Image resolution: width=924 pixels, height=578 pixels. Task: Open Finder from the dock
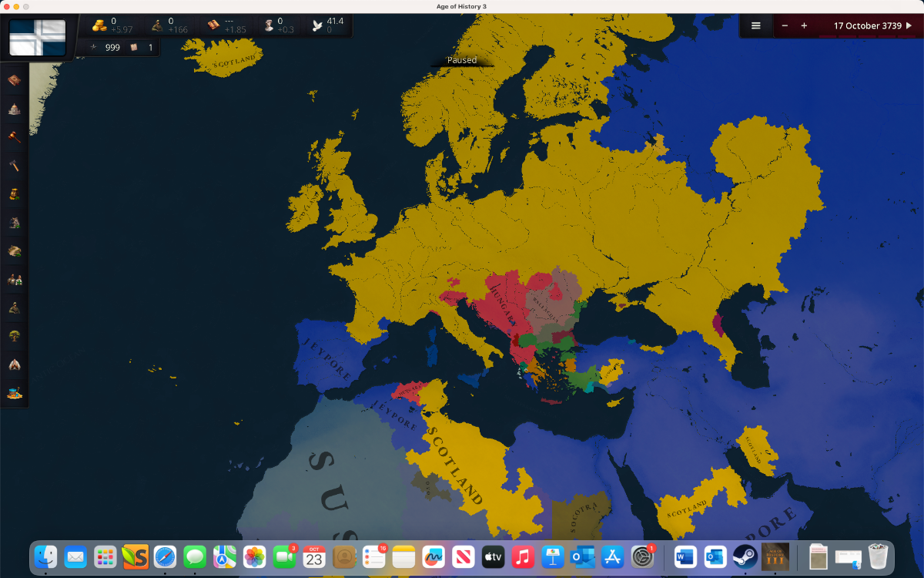45,556
